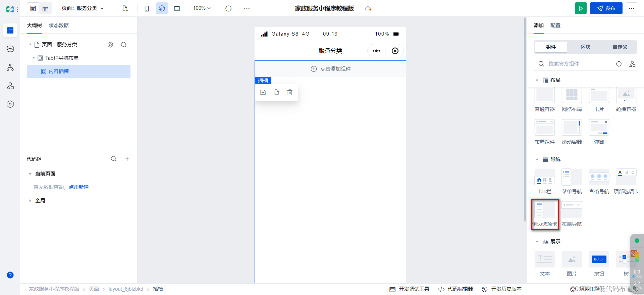Switch to the 配置 panel tab

pos(555,26)
